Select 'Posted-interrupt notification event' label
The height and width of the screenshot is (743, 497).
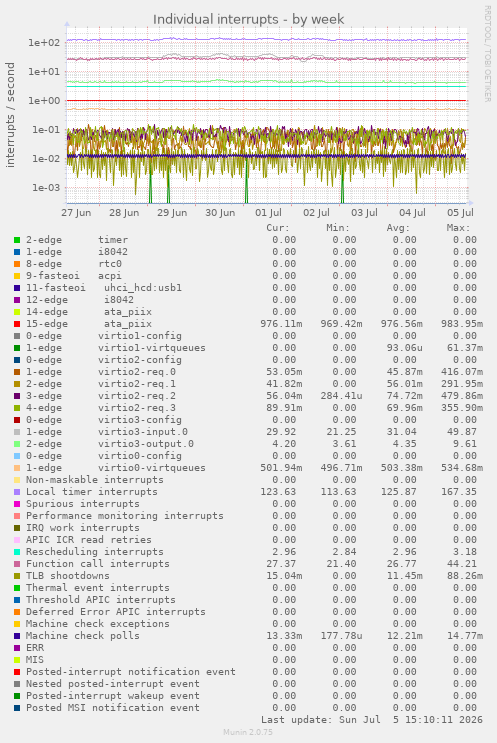coord(131,672)
